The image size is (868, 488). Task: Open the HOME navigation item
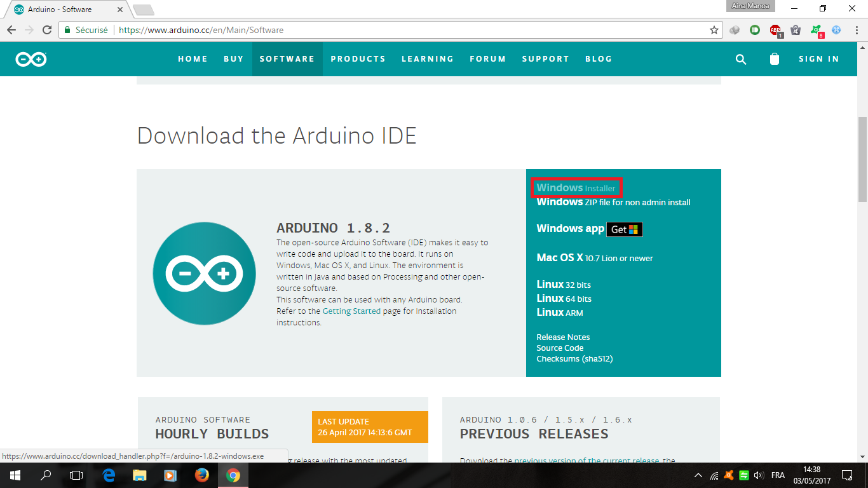click(x=193, y=59)
